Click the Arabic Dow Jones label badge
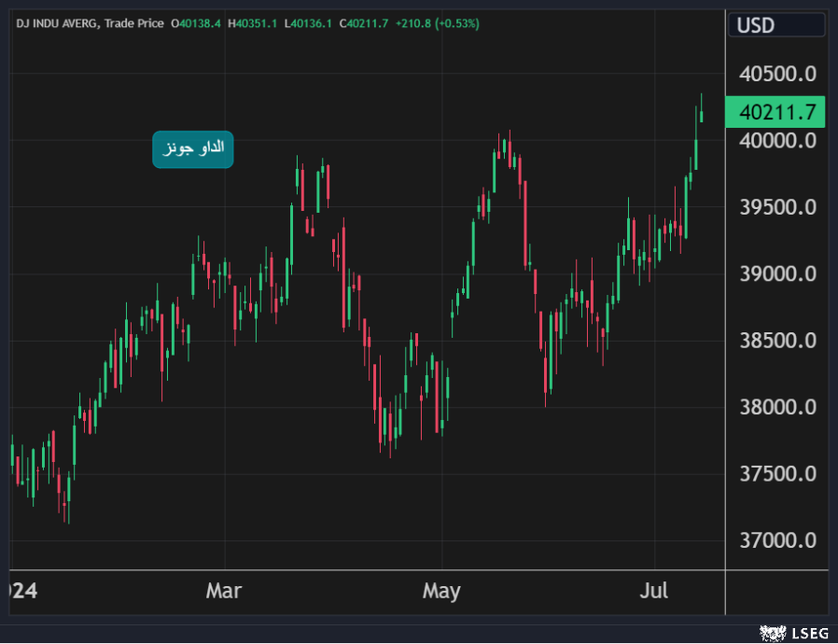838x644 pixels. pos(193,149)
